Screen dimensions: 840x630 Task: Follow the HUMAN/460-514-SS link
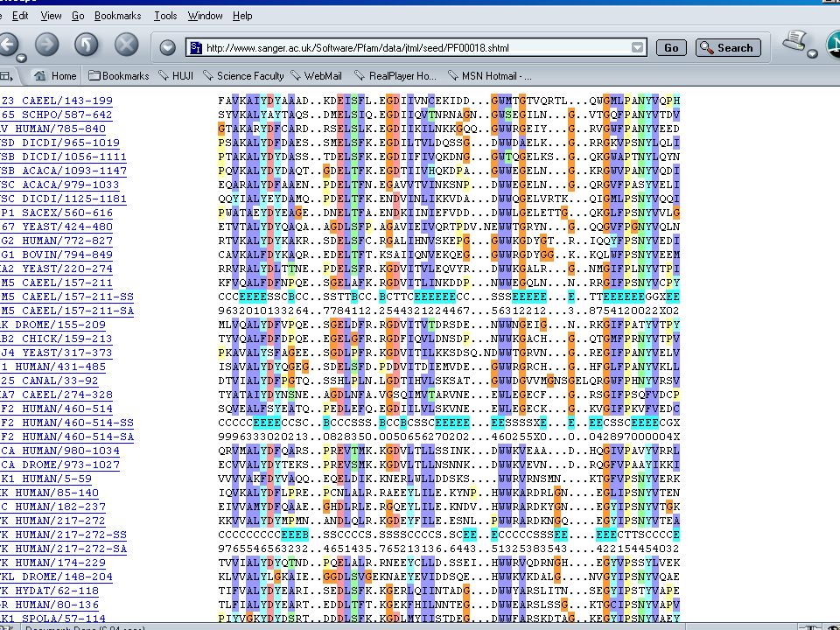pyautogui.click(x=67, y=423)
